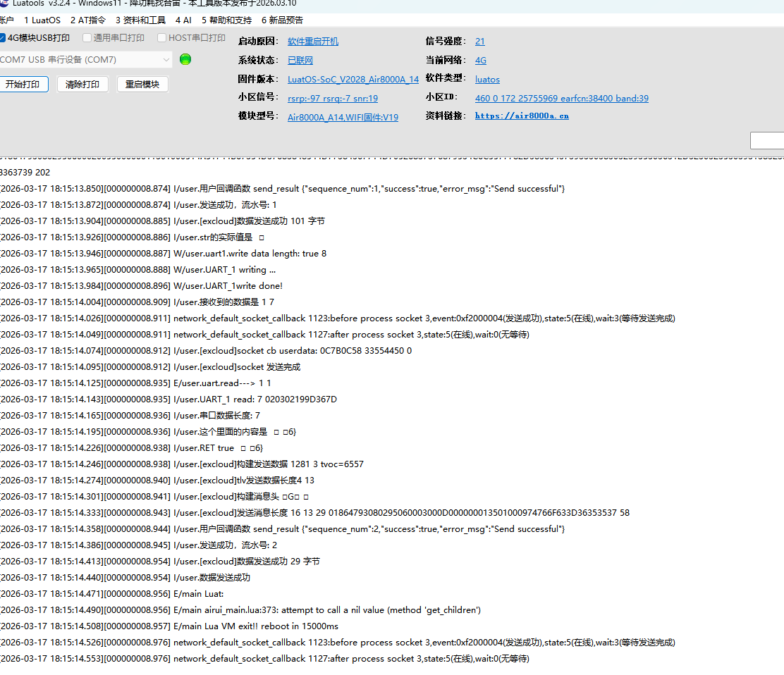Click the 串口数据长度: 7 log line
The image size is (784, 675).
coord(130,415)
